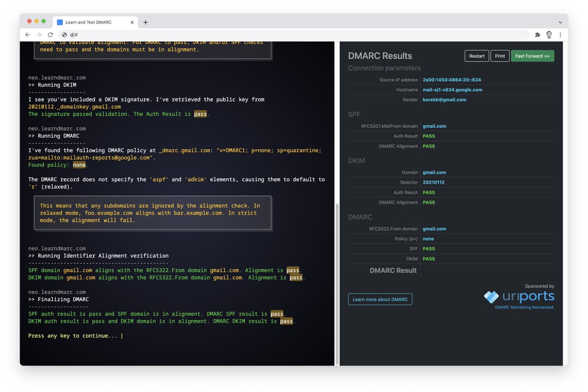Click the Connection parameters subheading
This screenshot has width=588, height=392.
[385, 68]
